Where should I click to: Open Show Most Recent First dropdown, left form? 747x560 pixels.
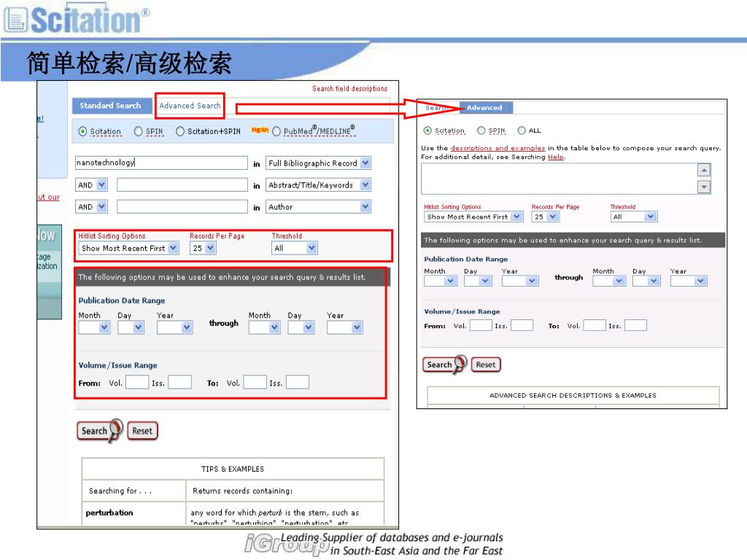(x=128, y=248)
